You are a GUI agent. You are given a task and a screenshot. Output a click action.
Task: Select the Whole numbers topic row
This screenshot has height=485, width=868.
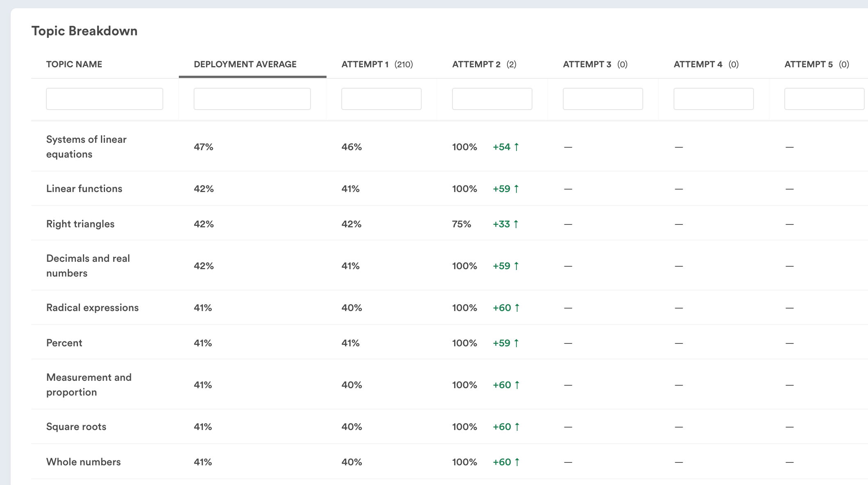pos(83,462)
